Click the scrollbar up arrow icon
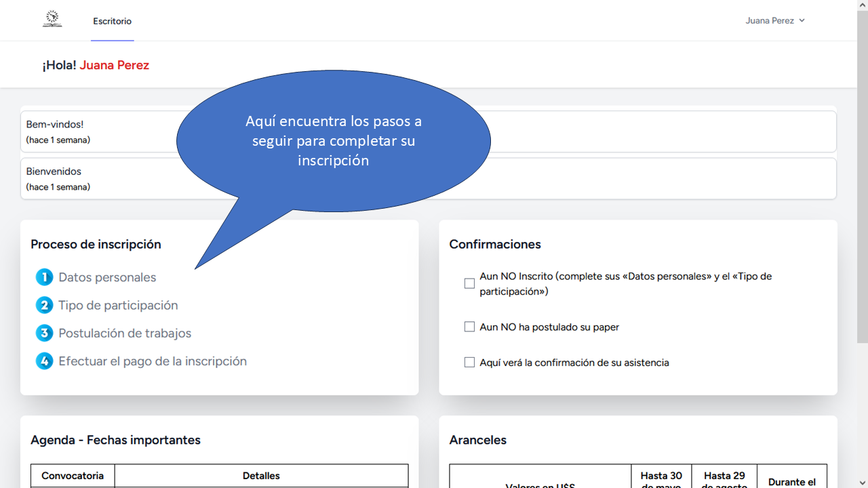 (x=863, y=5)
